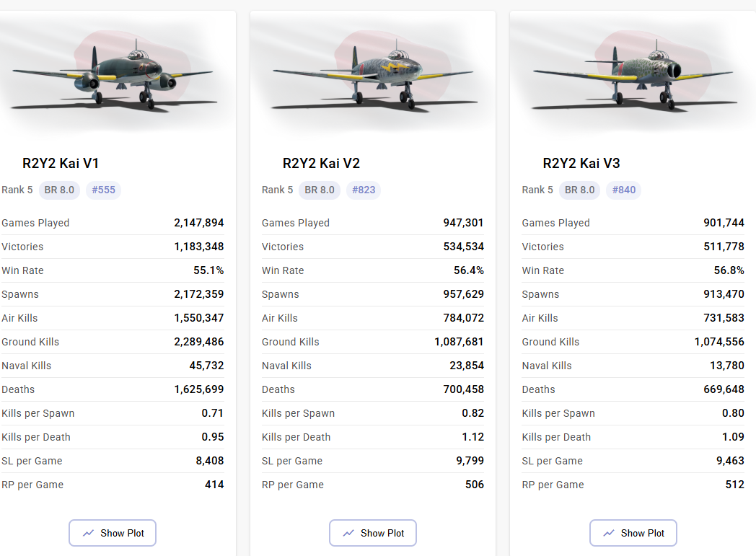Click the #555 rank badge
This screenshot has height=556, width=756.
coord(103,190)
